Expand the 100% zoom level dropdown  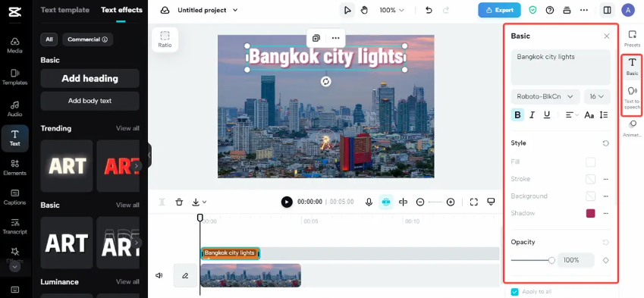[x=392, y=11]
